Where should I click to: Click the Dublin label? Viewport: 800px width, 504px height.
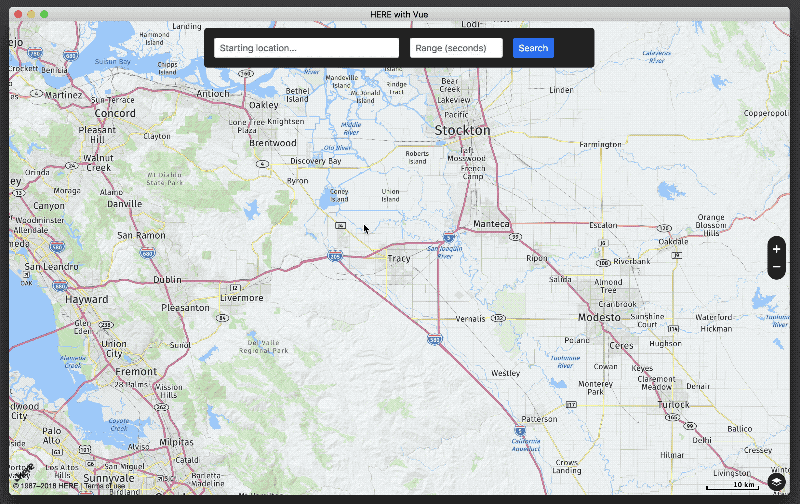point(167,280)
